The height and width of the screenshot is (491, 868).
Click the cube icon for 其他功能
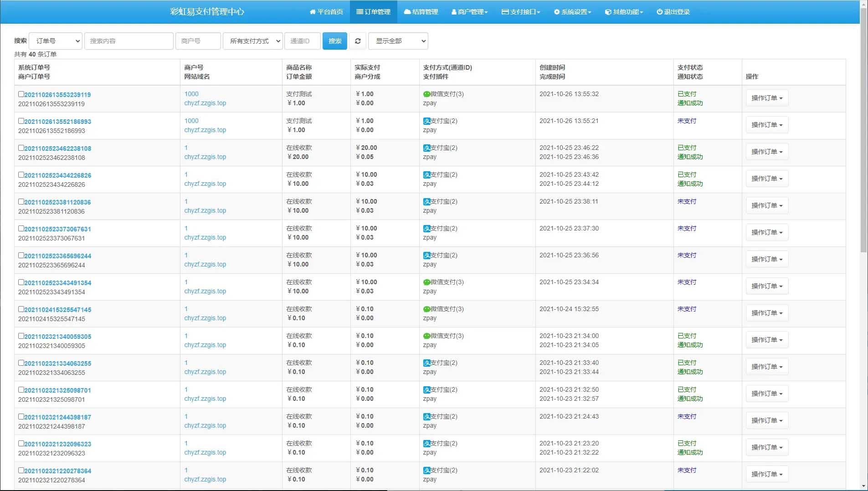[x=608, y=12]
